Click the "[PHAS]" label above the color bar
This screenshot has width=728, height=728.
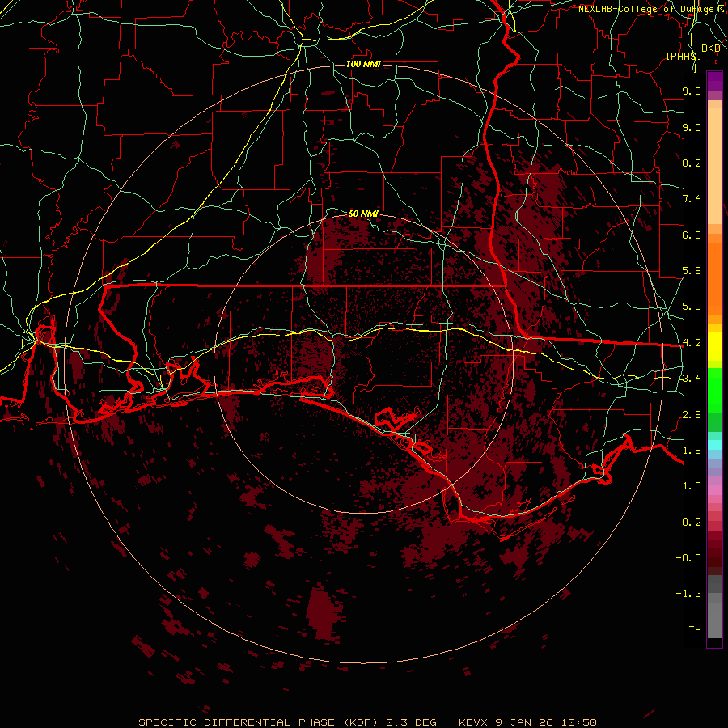684,56
